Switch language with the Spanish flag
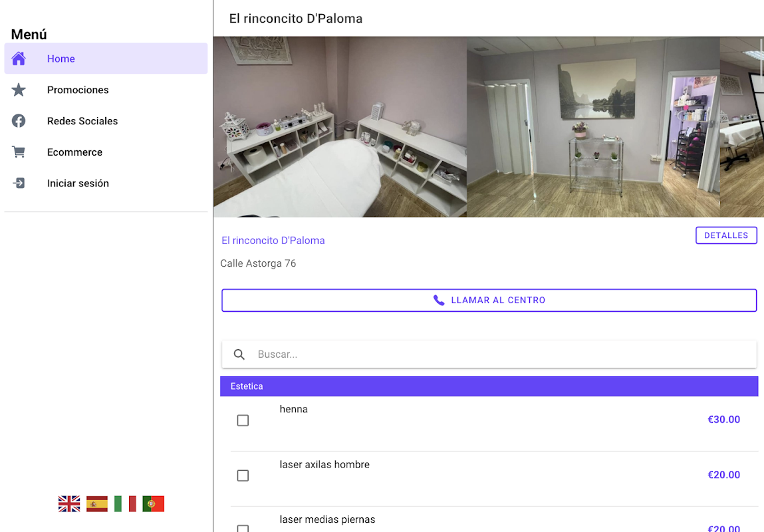 [97, 504]
